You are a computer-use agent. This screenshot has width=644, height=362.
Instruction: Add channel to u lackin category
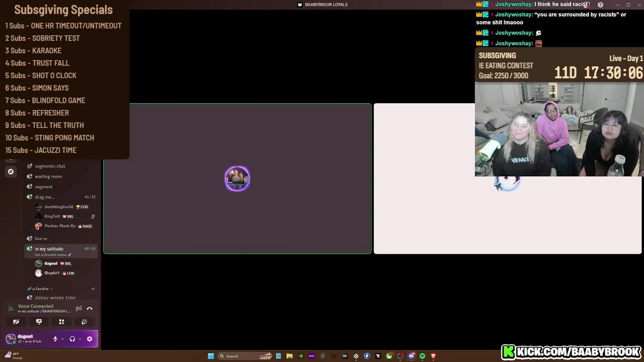coord(93,289)
